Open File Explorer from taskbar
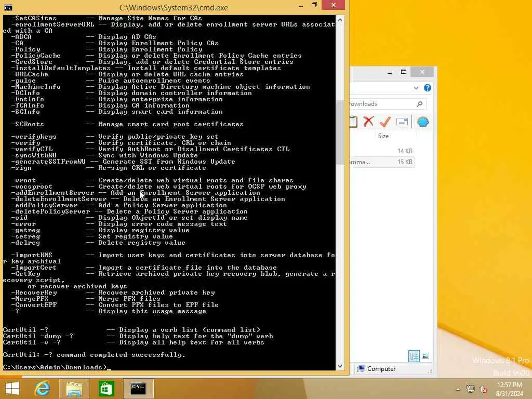 74,389
